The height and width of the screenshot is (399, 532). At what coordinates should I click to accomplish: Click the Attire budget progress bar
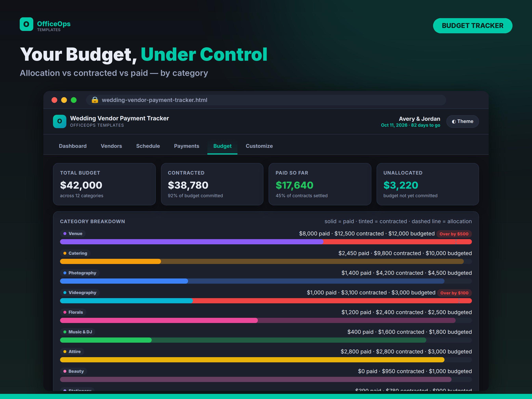point(266,360)
